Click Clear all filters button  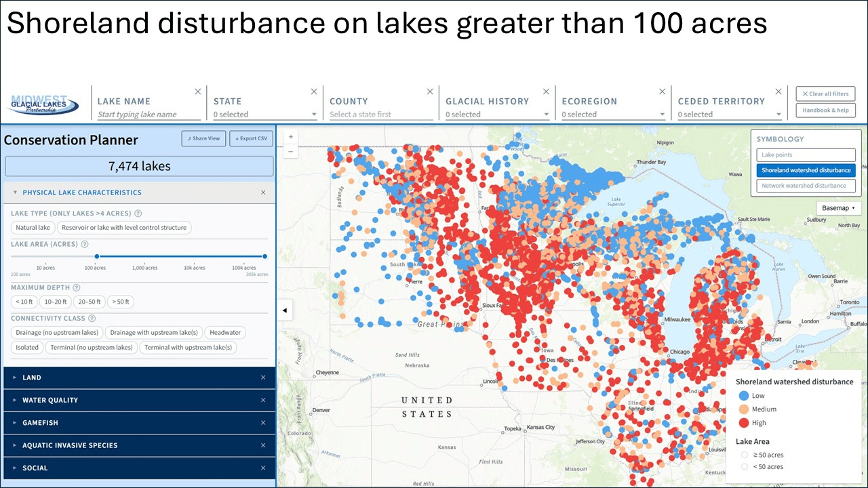(x=825, y=94)
